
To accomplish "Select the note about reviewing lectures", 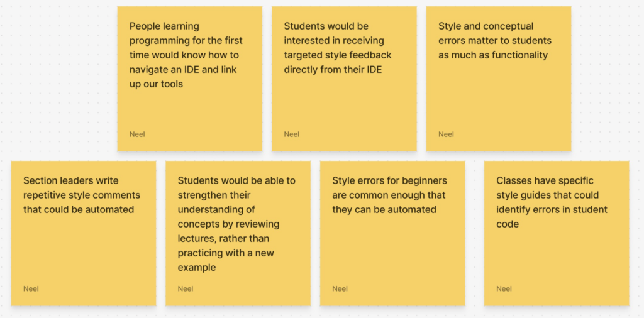I will pyautogui.click(x=238, y=233).
